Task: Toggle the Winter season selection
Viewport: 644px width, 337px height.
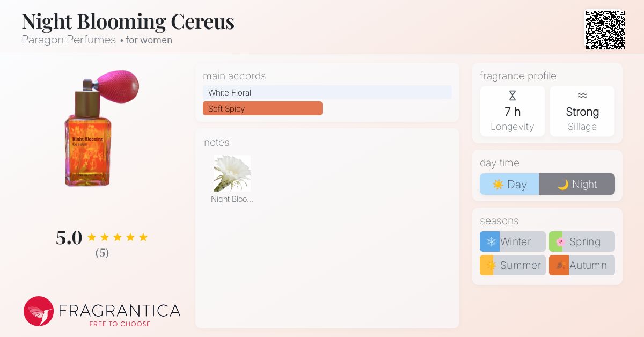Action: click(513, 241)
